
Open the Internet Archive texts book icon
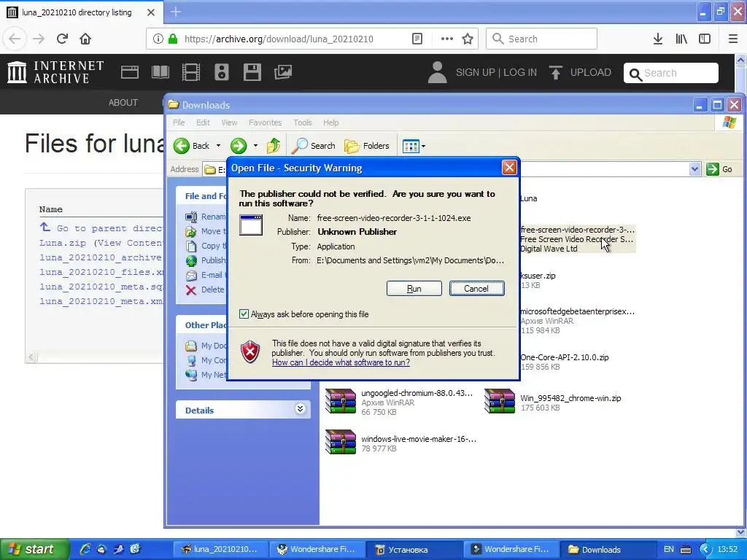click(x=160, y=72)
